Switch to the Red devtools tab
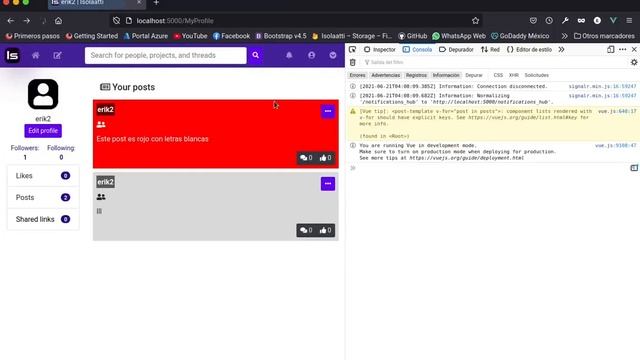The width and height of the screenshot is (640, 360). (490, 49)
